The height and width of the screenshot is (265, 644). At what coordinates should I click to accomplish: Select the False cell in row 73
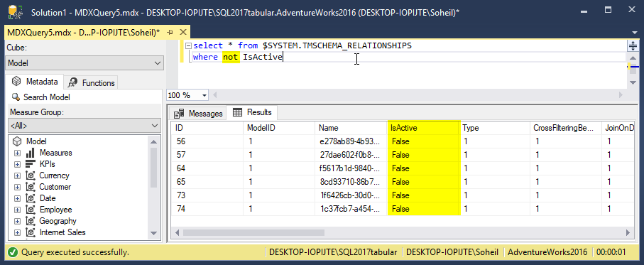(x=423, y=195)
